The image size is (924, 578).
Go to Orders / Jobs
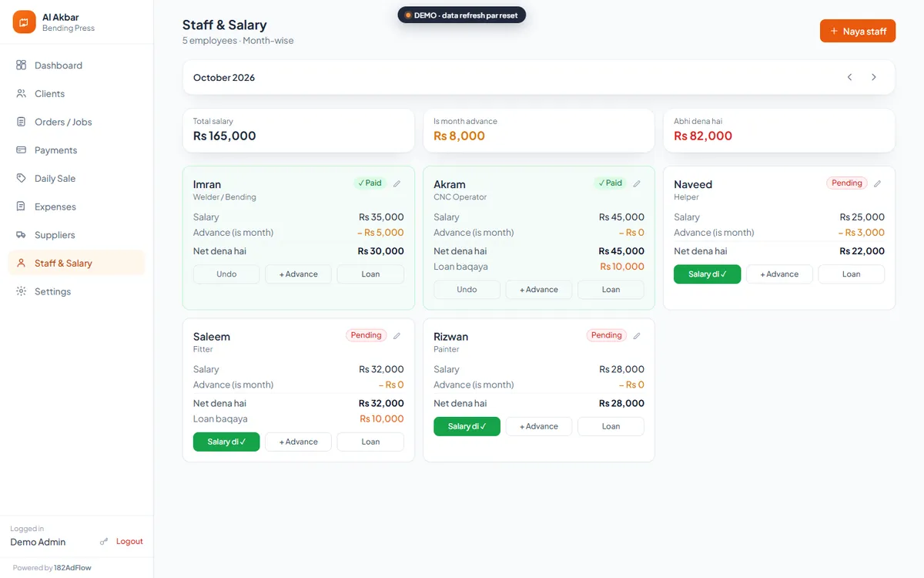pos(76,122)
